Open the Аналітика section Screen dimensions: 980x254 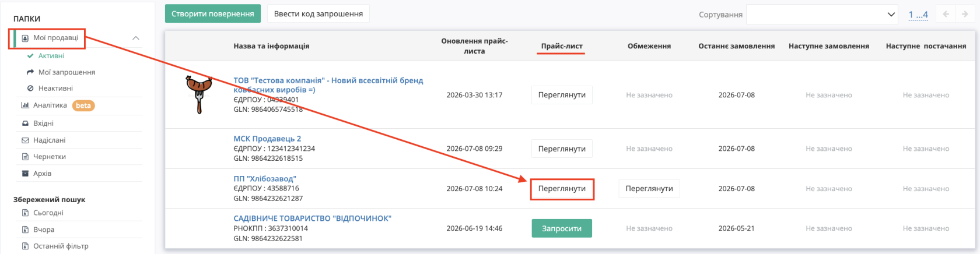click(x=50, y=105)
